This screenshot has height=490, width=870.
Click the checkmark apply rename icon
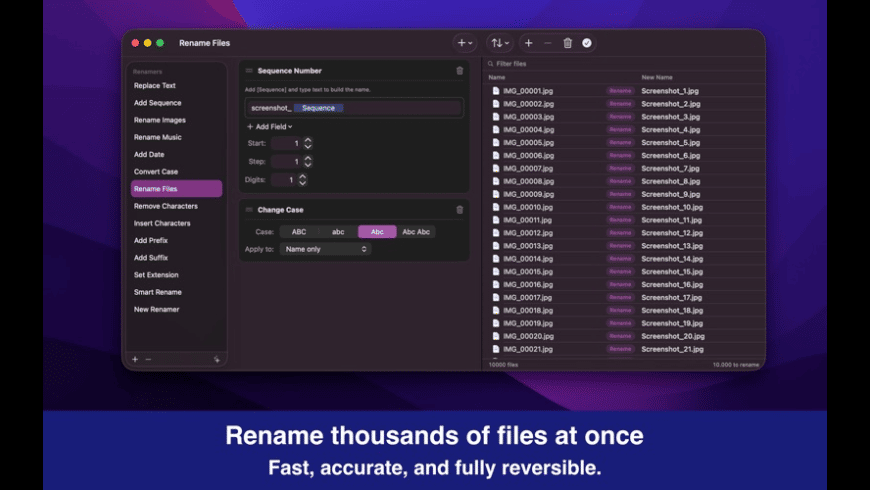click(x=586, y=43)
